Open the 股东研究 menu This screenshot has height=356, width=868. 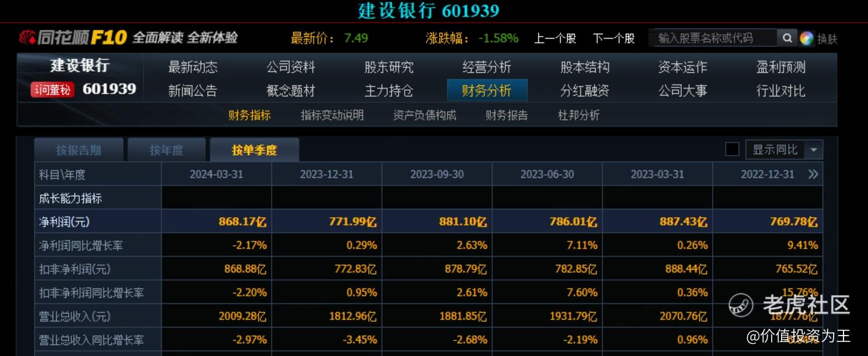tap(388, 67)
